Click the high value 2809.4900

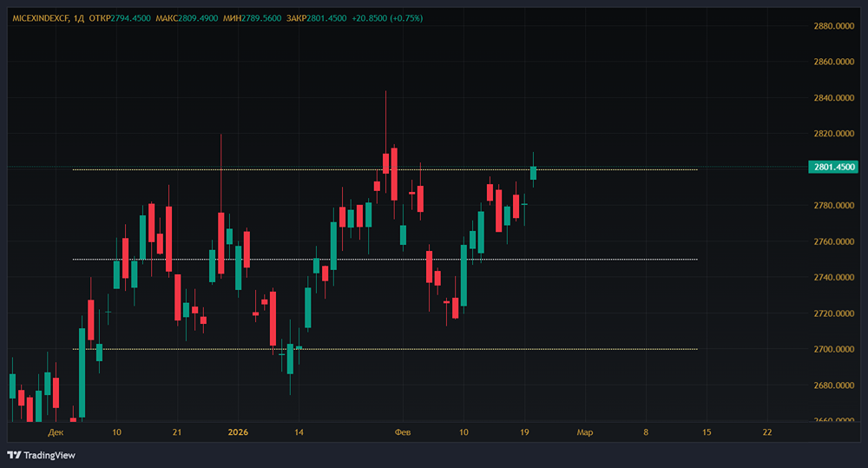pyautogui.click(x=198, y=18)
